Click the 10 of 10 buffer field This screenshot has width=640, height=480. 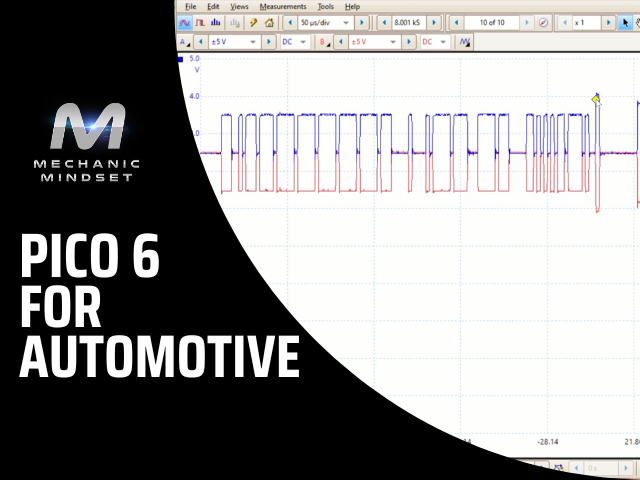[490, 22]
